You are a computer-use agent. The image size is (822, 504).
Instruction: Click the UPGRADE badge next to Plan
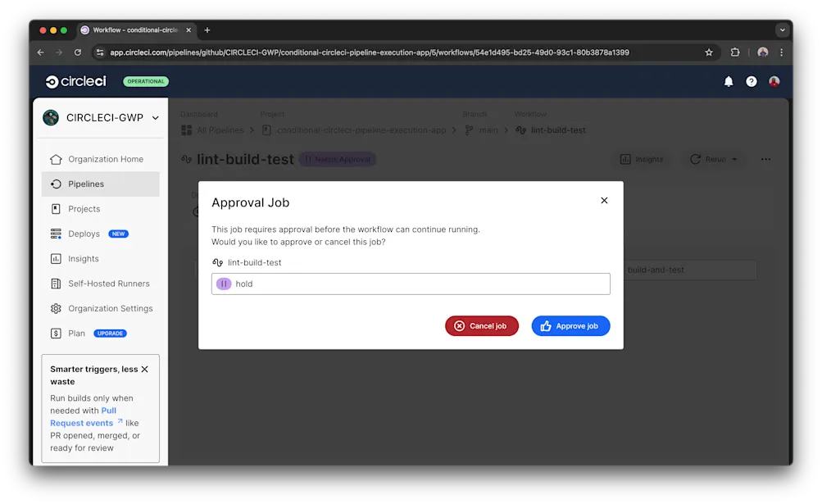[110, 334]
